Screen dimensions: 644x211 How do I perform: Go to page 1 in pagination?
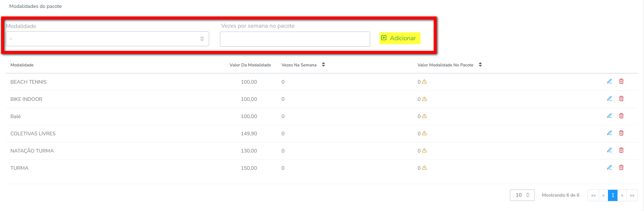point(613,195)
